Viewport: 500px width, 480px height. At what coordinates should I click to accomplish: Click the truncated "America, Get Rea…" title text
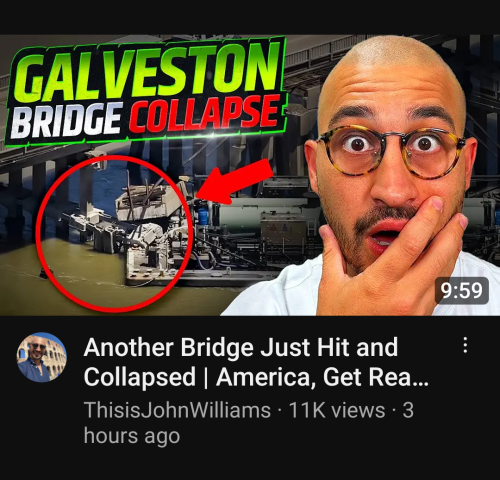[322, 377]
